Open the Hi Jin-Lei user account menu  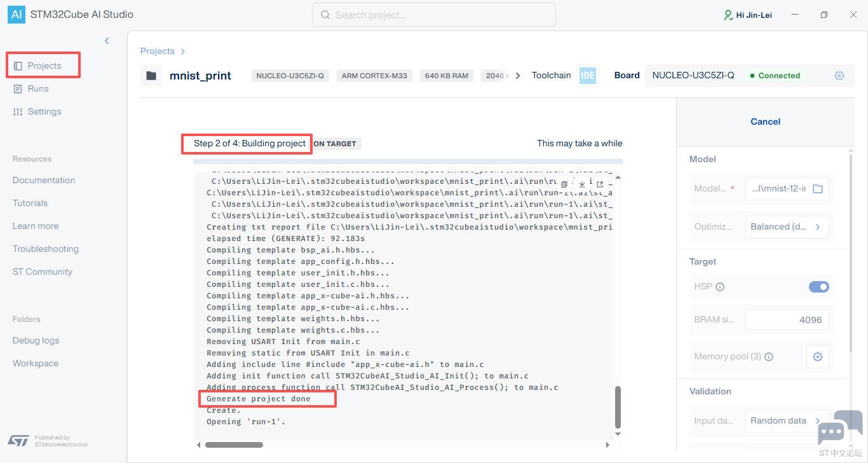[748, 15]
